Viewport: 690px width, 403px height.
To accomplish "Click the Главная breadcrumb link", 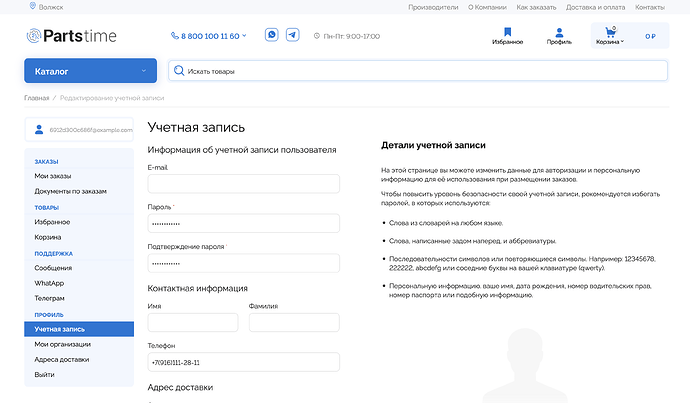I will click(36, 98).
